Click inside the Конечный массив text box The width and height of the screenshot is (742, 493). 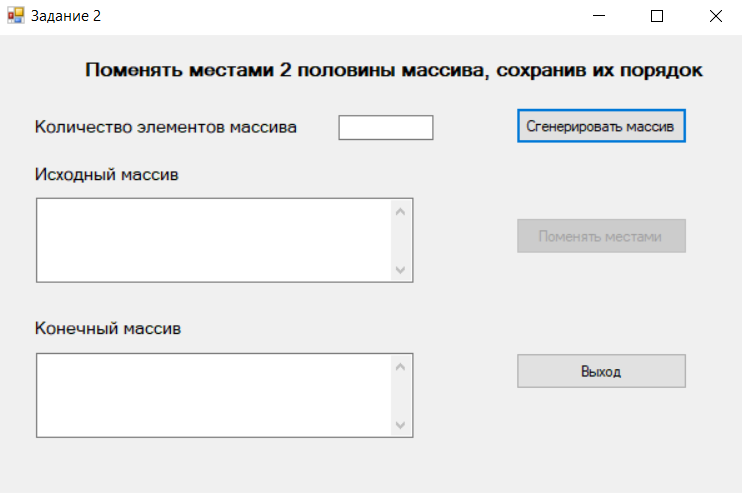coord(214,395)
